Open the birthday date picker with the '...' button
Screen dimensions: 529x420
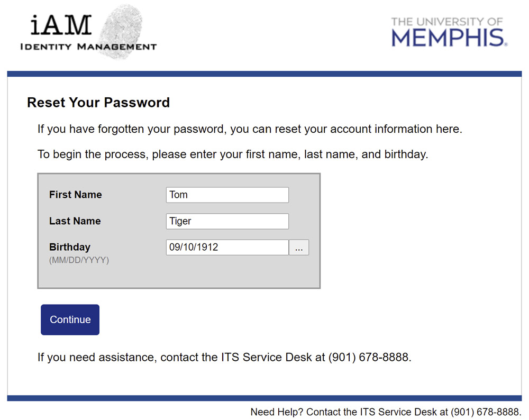299,247
